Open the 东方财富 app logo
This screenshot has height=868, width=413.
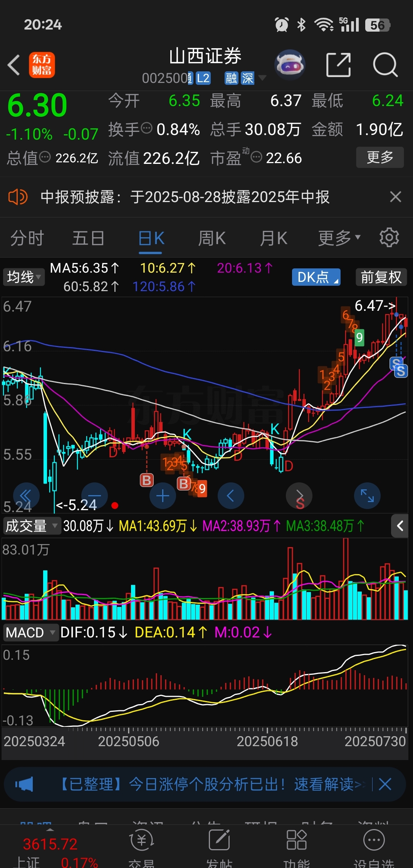tap(42, 65)
